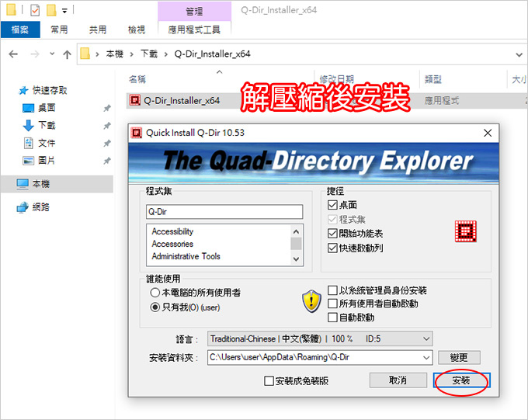Viewport: 528px width, 420px height.
Task: Select Accessories in the program group list
Action: pyautogui.click(x=172, y=244)
